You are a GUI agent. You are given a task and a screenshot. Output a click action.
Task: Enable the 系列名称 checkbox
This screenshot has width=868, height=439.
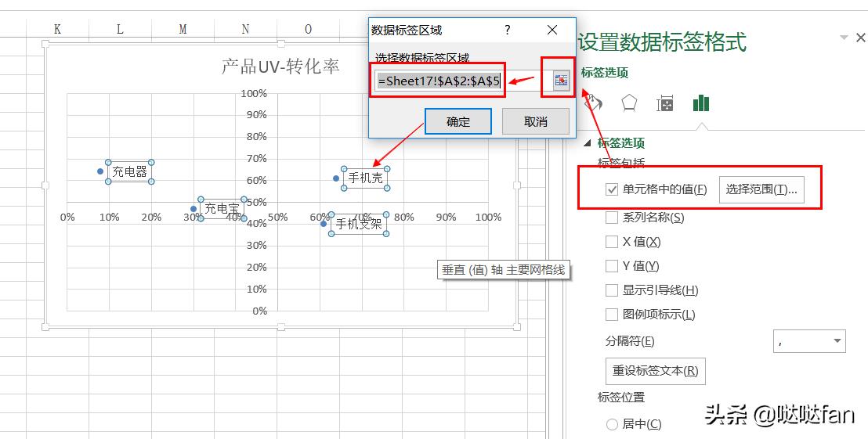point(612,218)
